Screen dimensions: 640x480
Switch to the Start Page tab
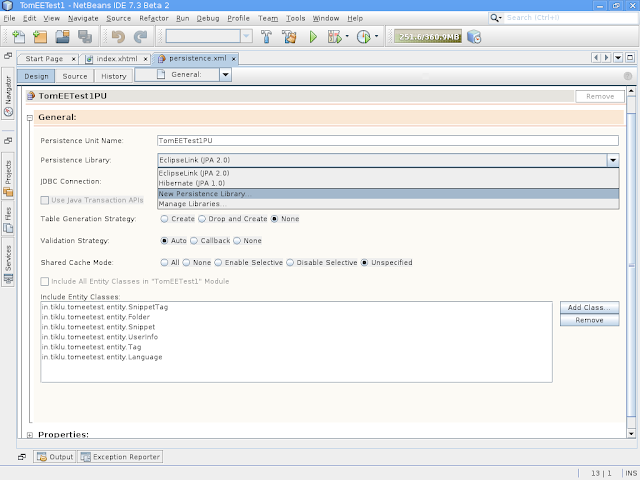tap(44, 59)
